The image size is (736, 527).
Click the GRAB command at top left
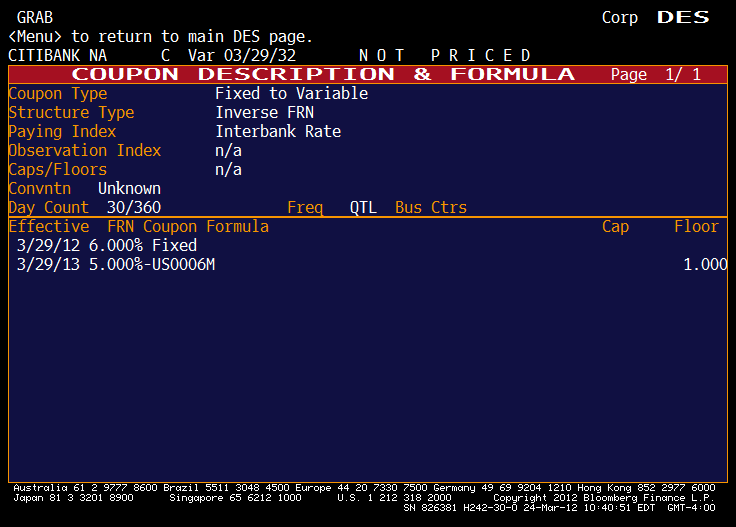pyautogui.click(x=30, y=18)
